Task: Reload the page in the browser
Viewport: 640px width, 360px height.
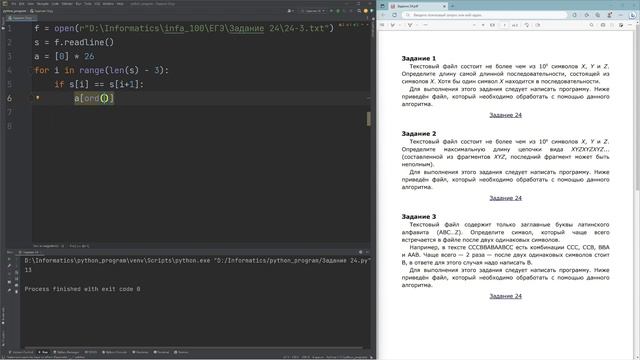Action: [x=394, y=15]
